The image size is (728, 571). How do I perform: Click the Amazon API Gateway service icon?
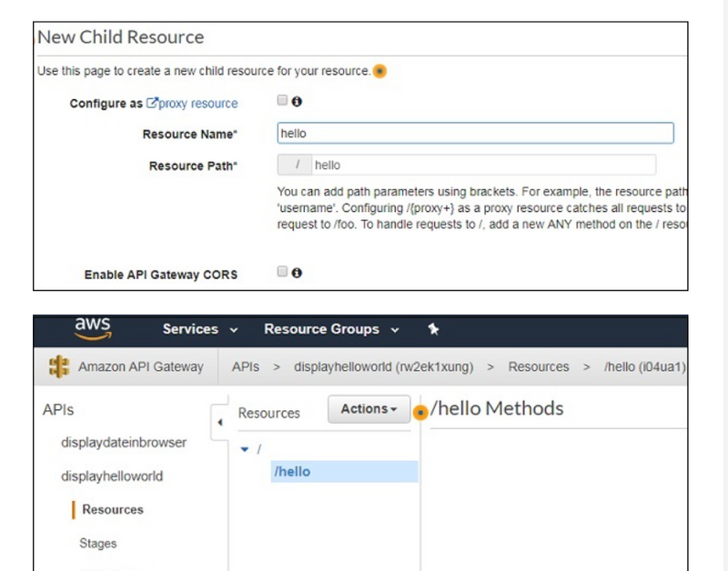click(59, 367)
